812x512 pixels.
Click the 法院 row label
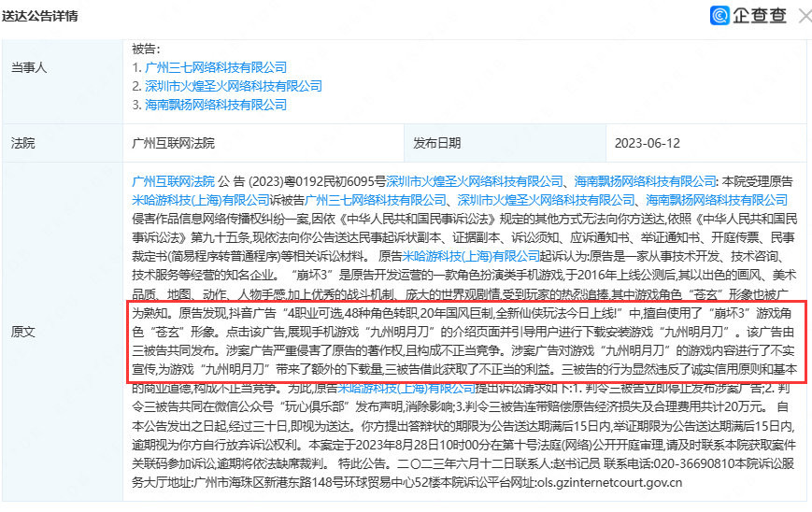22,143
